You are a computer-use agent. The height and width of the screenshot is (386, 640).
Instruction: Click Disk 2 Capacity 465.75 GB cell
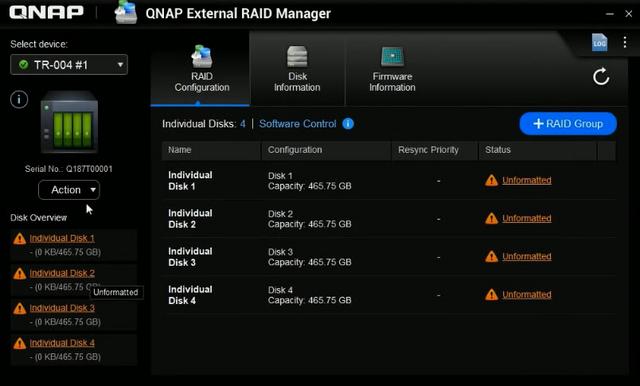309,219
